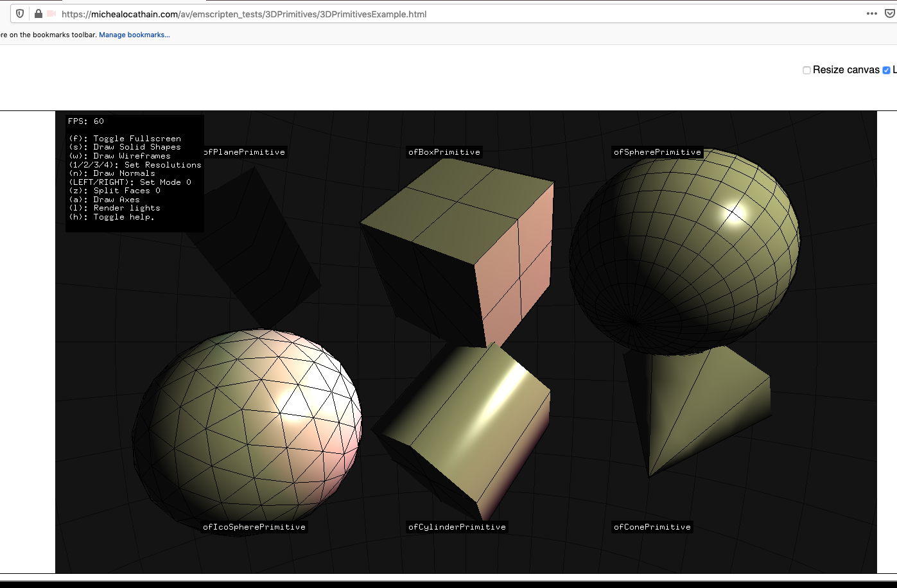
Task: Click the FPS help overlay panel
Action: click(134, 173)
